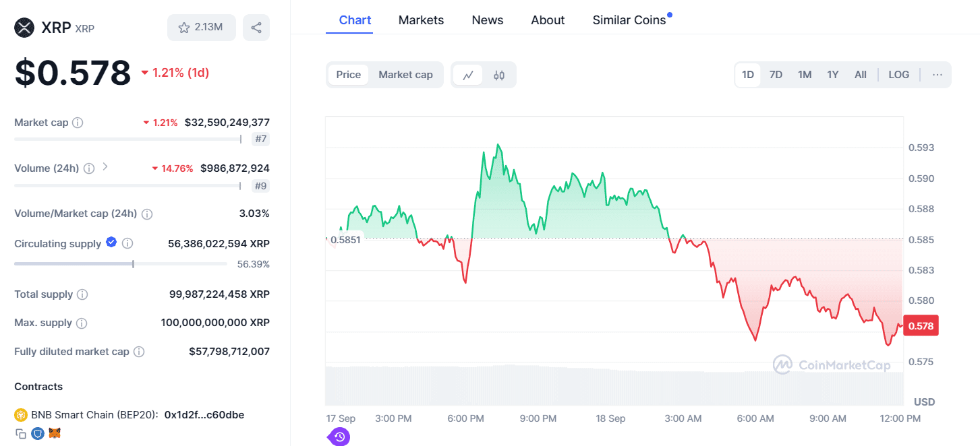This screenshot has width=980, height=446.
Task: Select the 1Y timeframe button
Action: (x=832, y=74)
